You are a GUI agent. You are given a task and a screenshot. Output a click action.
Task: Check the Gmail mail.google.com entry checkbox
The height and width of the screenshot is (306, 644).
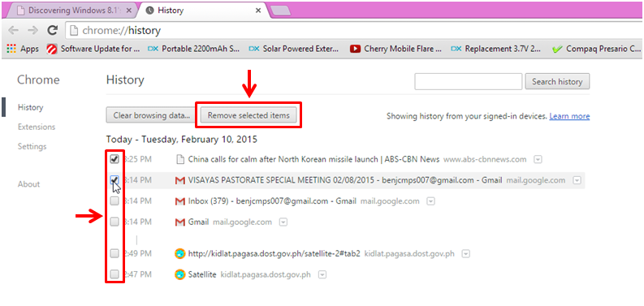[x=115, y=222]
